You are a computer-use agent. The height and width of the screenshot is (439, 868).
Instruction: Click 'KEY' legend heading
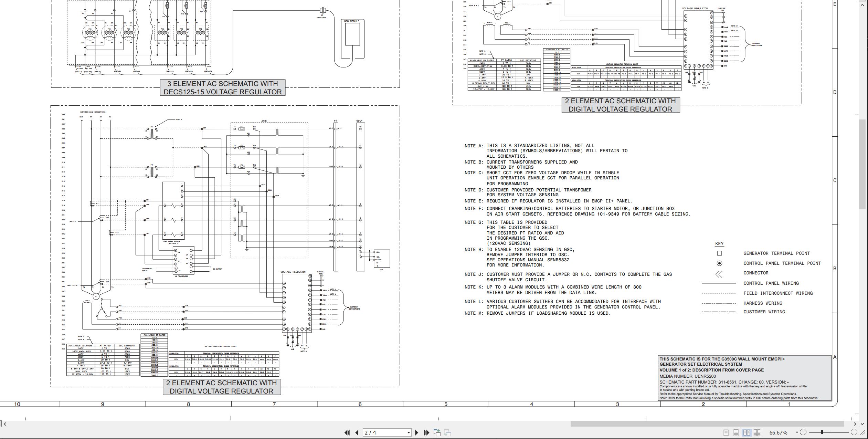tap(719, 244)
